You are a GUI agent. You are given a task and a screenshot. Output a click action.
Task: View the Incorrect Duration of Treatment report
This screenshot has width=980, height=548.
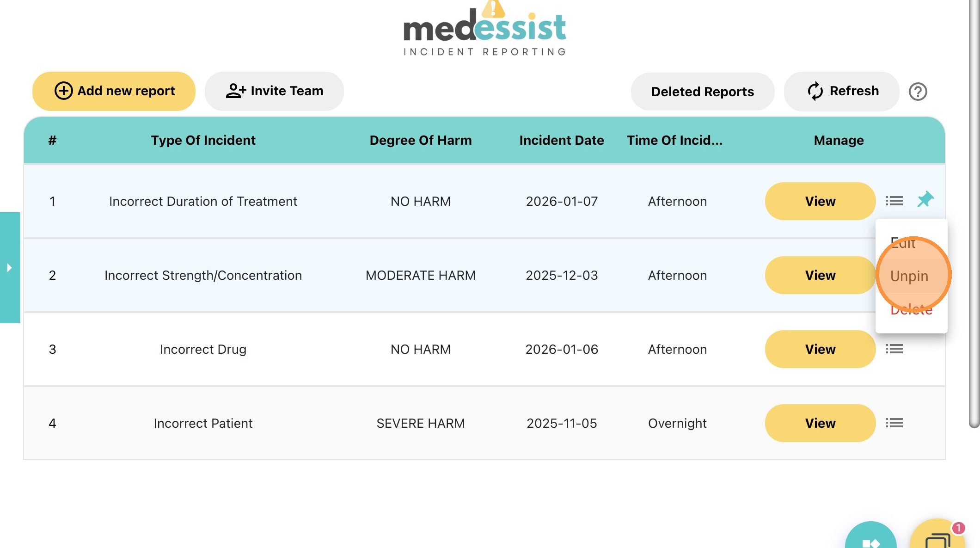coord(820,201)
